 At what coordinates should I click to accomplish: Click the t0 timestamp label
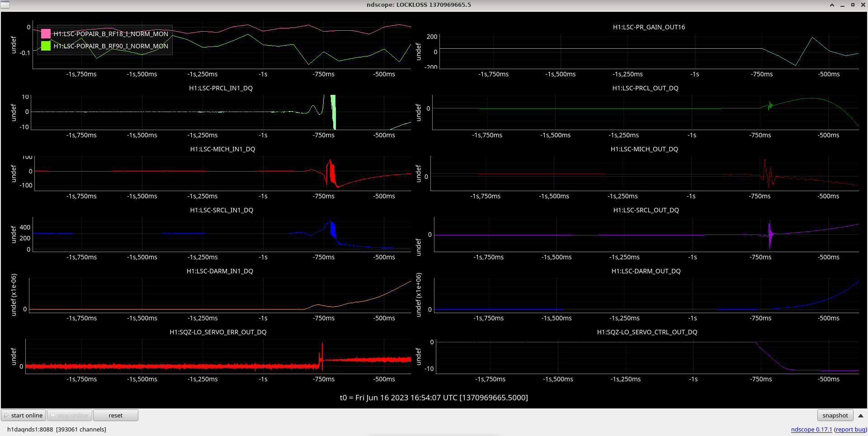tap(434, 398)
